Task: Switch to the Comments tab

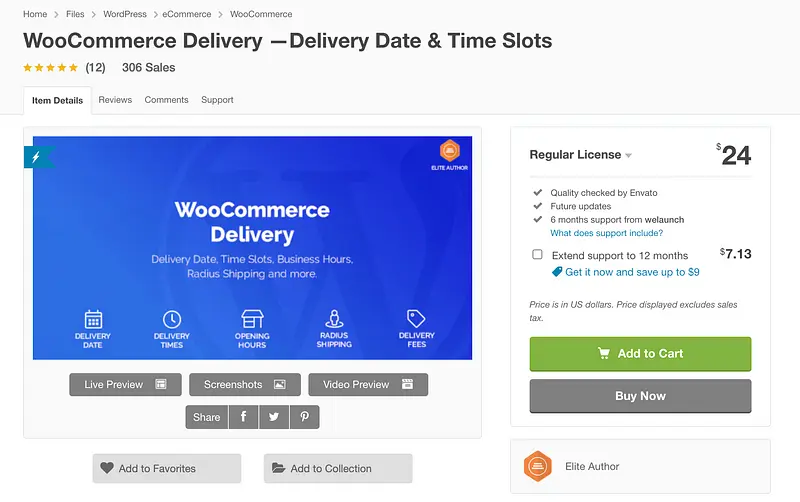Action: pos(166,100)
